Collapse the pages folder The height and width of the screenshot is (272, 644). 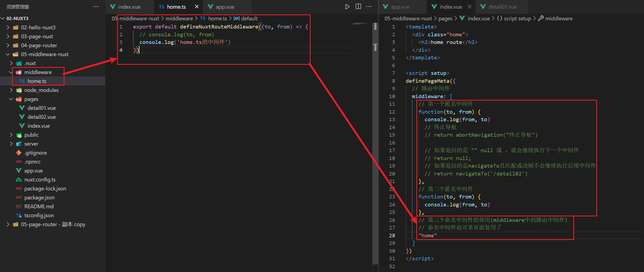11,99
